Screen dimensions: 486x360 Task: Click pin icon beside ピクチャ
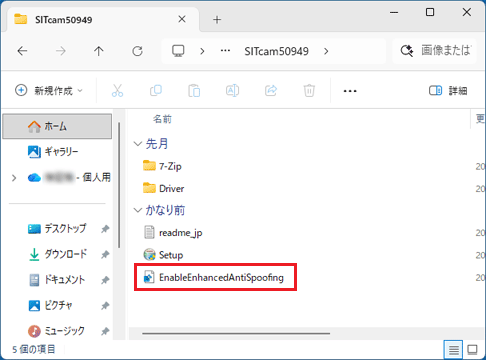[105, 306]
